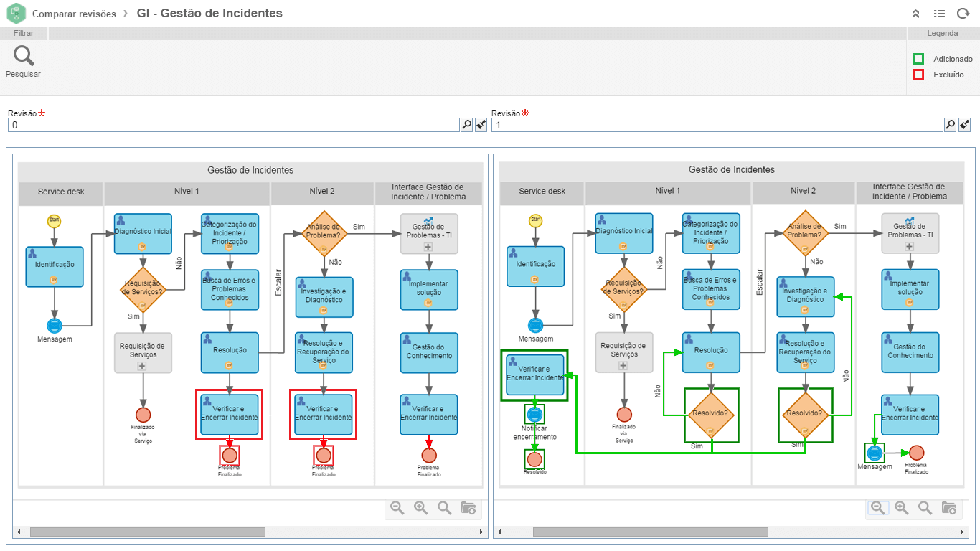Click the Legenda section header
980x551 pixels.
[942, 33]
